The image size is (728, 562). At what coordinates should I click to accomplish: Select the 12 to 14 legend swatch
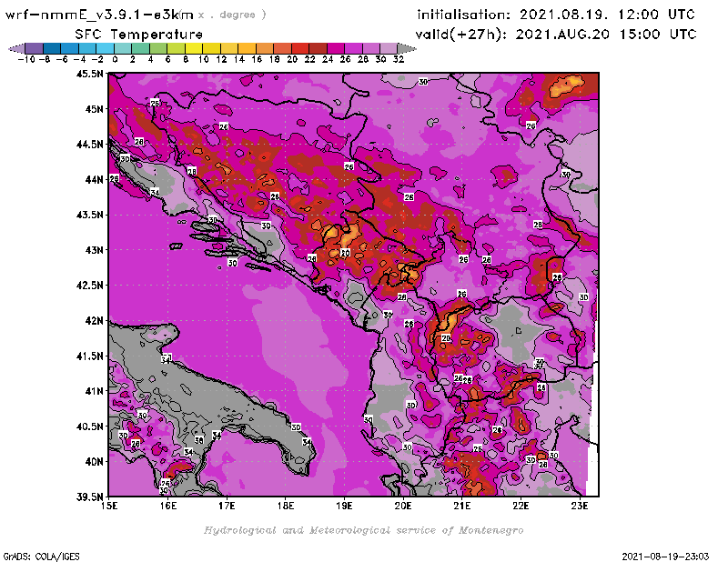(x=229, y=48)
